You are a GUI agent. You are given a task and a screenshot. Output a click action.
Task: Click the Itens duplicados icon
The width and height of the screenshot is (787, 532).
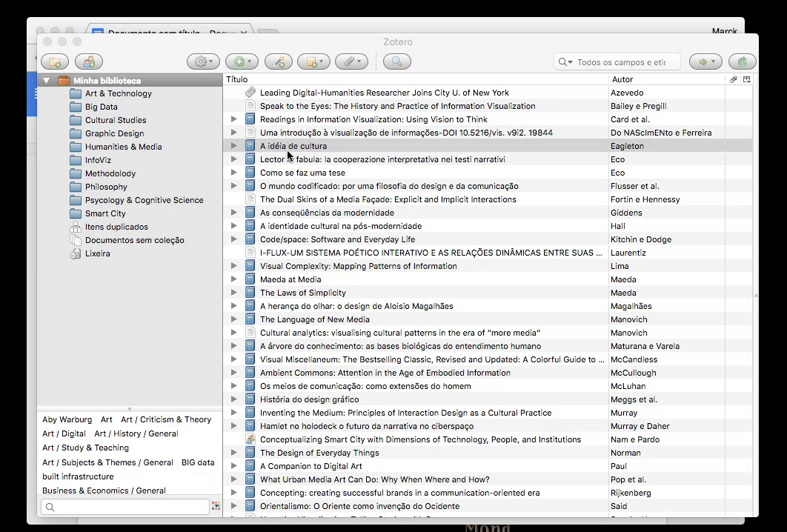point(76,227)
